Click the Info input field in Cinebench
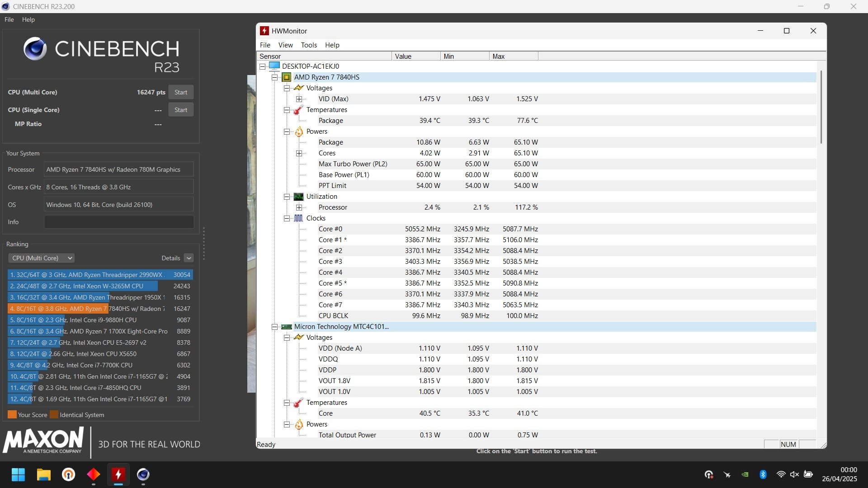868x488 pixels. click(x=119, y=222)
